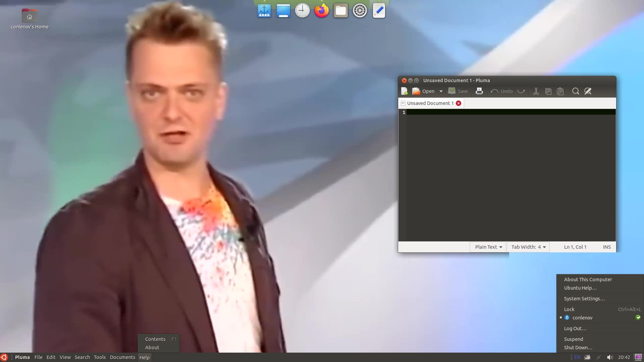Open the Edit menu
This screenshot has width=644, height=362.
[51, 357]
